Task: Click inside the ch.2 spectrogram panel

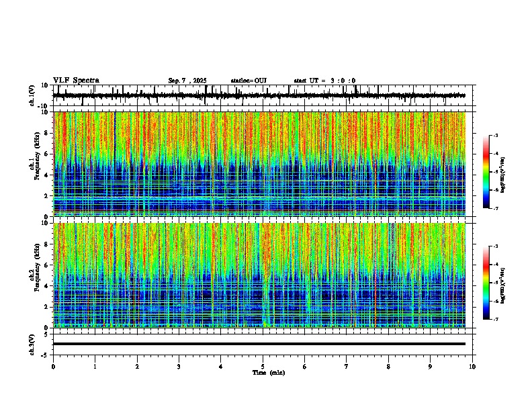Action: 259,275
